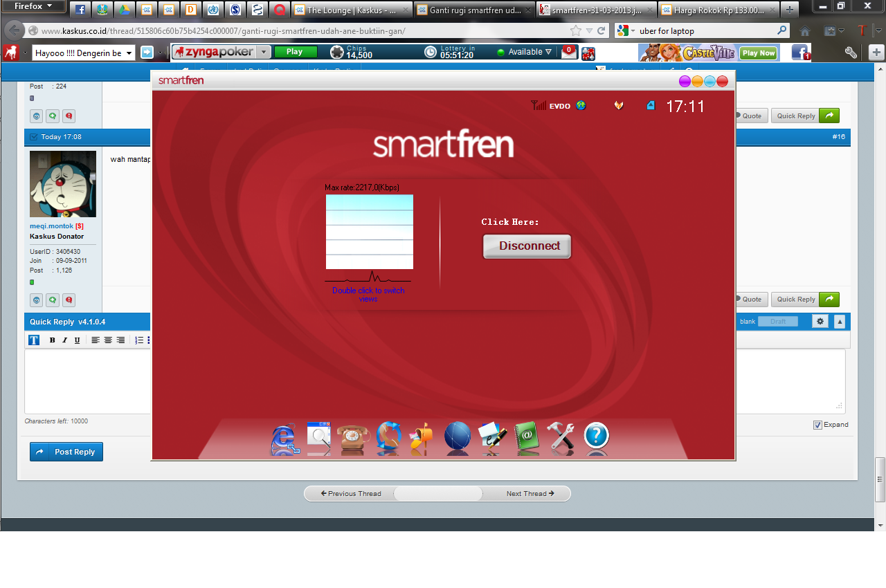Image resolution: width=886 pixels, height=588 pixels.
Task: Open the Internet Explorer dock icon in smartfren
Action: coord(284,438)
